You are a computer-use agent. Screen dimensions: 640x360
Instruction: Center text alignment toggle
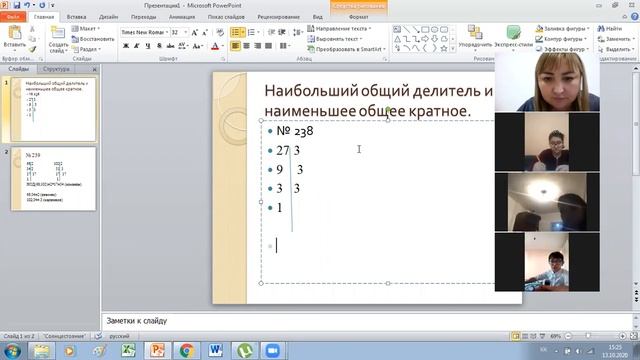tap(247, 46)
